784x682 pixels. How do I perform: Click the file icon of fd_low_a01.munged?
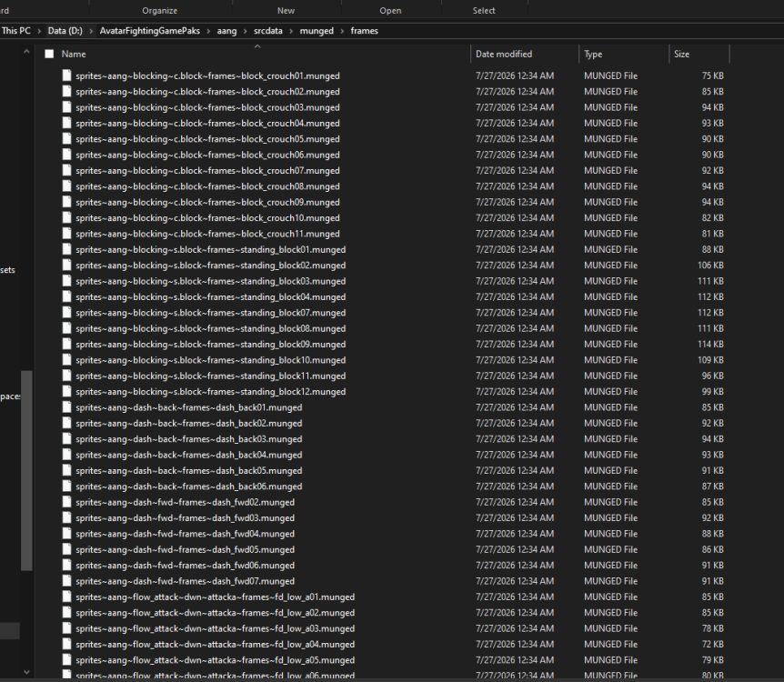coord(66,597)
